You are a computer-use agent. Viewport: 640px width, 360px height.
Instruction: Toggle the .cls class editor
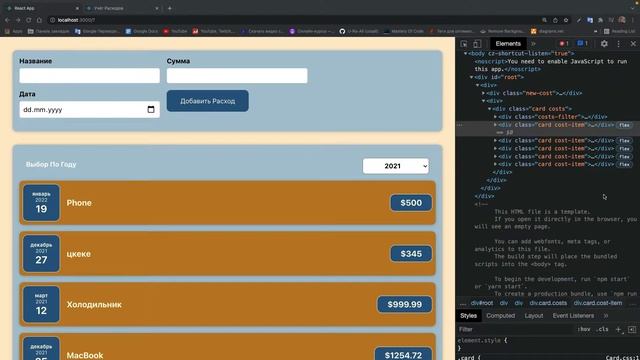pos(602,329)
